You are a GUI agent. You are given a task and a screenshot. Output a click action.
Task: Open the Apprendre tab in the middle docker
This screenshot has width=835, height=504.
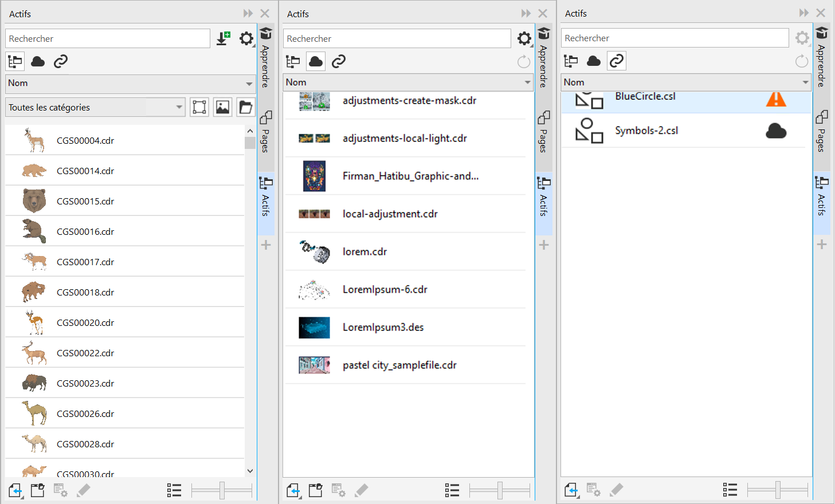pyautogui.click(x=543, y=57)
